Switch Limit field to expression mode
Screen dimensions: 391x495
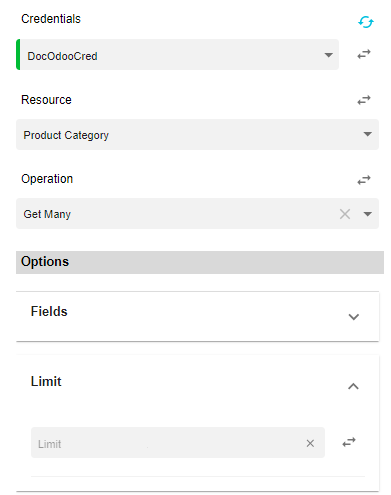349,442
